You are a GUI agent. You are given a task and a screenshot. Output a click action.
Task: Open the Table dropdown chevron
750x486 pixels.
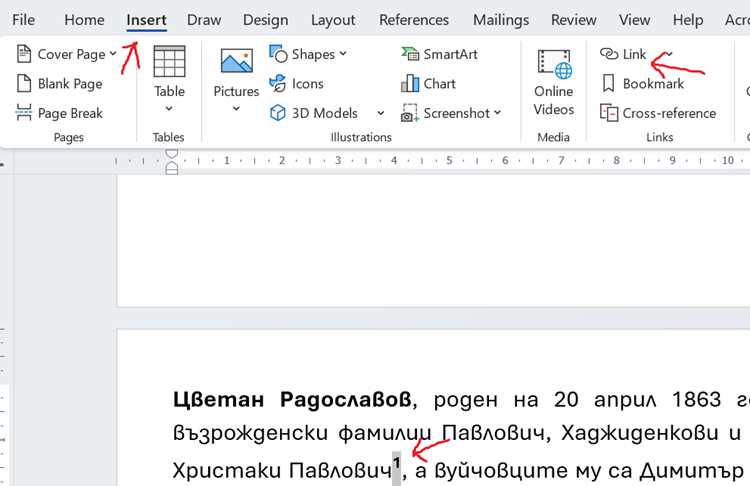[169, 109]
